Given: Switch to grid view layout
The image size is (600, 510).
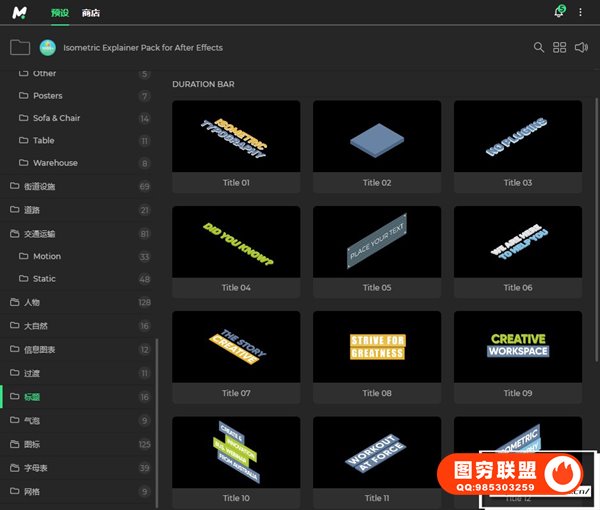Looking at the screenshot, I should (x=560, y=47).
